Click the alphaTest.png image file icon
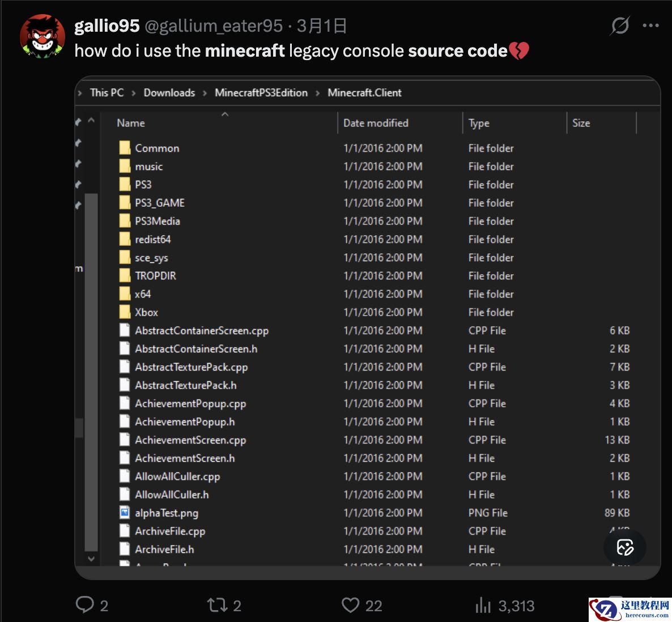Screen dimensions: 672x622 pyautogui.click(x=125, y=512)
